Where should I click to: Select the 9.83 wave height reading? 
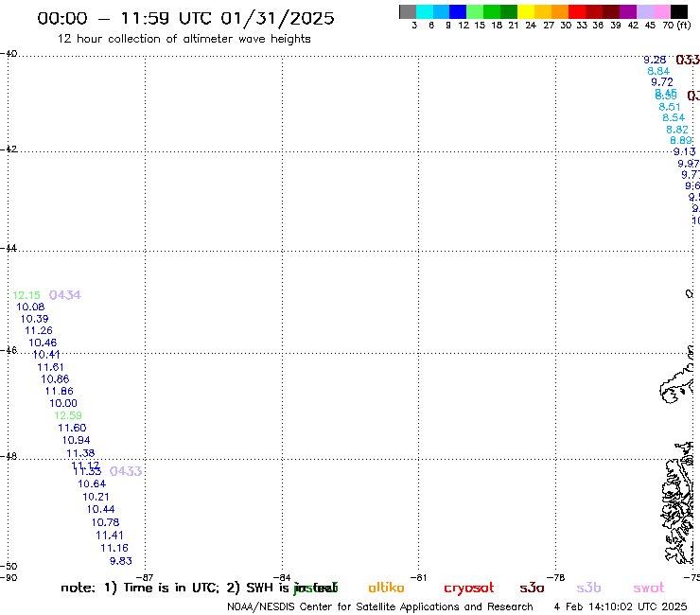(121, 561)
